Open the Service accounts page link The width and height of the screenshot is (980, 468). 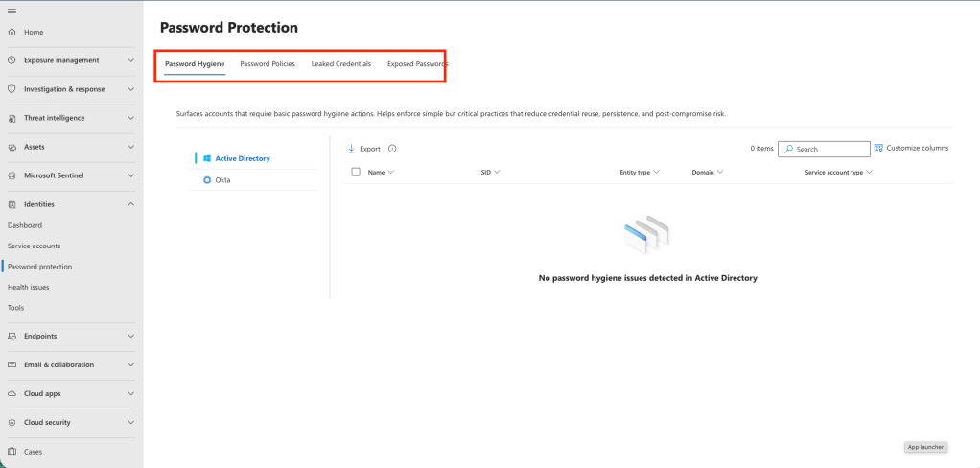(x=34, y=246)
